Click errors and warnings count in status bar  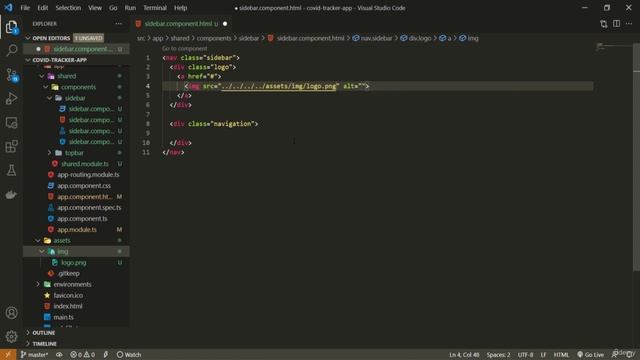pos(82,355)
